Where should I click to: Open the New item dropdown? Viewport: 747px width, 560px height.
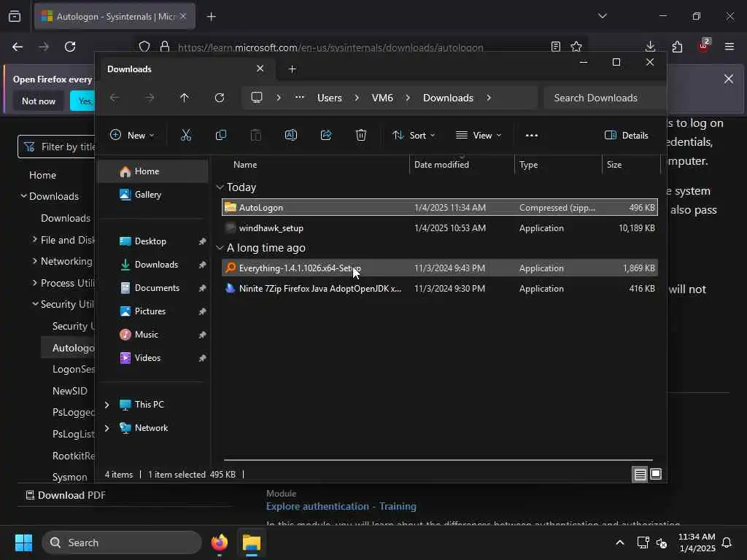coord(132,135)
